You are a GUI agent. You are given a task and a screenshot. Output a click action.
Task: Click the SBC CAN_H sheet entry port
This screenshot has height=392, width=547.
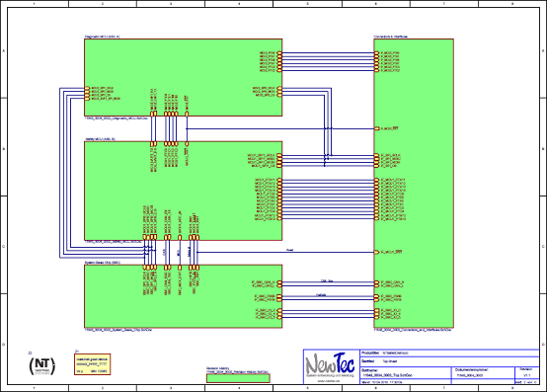click(279, 282)
